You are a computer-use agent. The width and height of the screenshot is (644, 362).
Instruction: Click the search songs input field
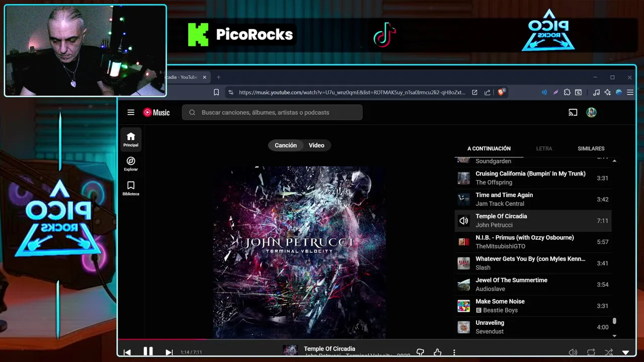click(x=272, y=113)
